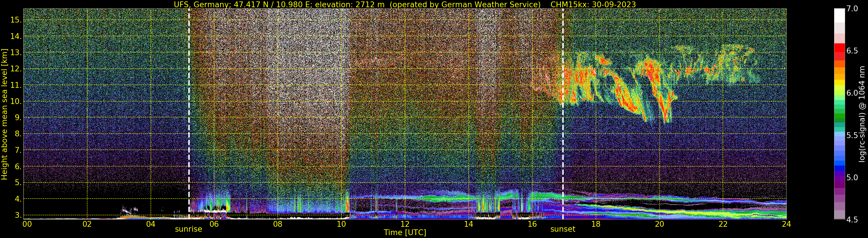Click the 24 time tick label
This screenshot has width=868, height=238.
[x=786, y=224]
